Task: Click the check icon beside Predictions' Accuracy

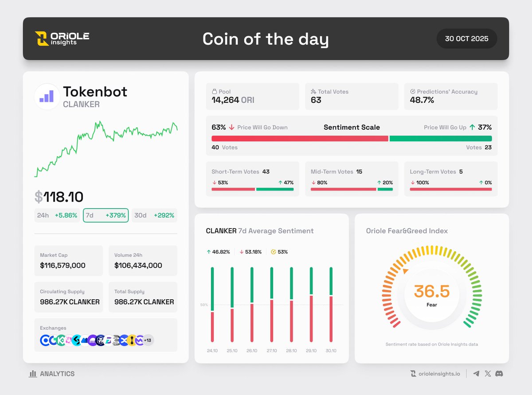Action: (413, 92)
